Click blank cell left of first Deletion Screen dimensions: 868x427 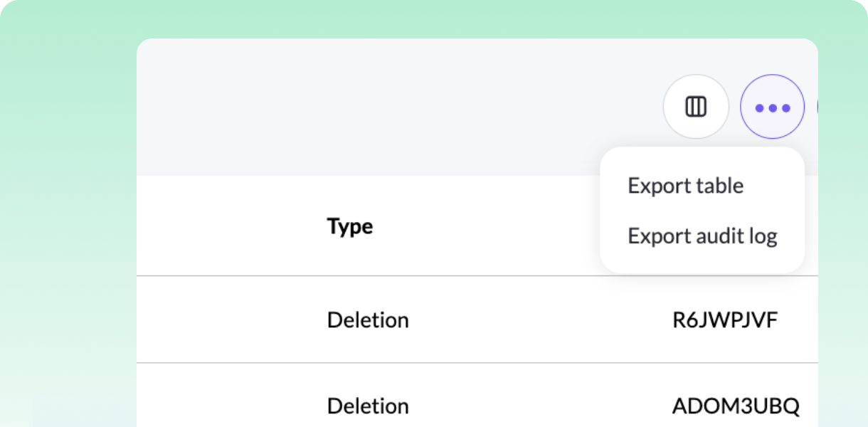(x=228, y=320)
